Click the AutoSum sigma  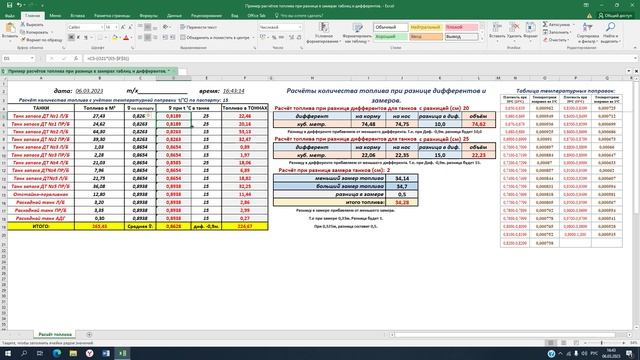(545, 25)
